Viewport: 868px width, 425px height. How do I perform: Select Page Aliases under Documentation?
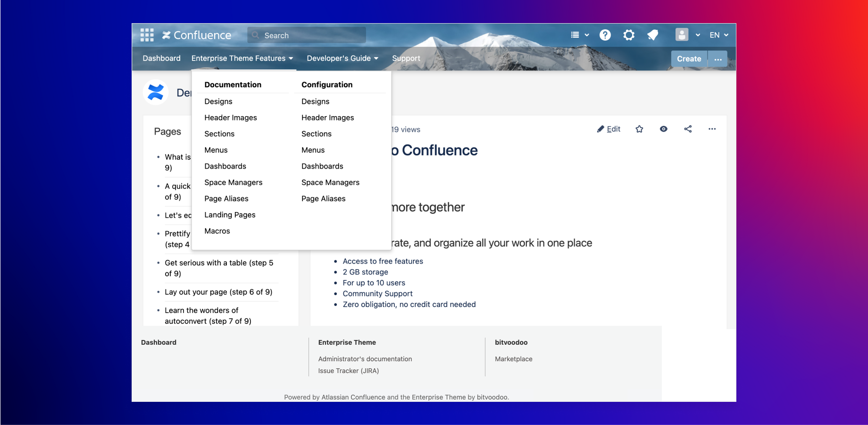click(226, 199)
